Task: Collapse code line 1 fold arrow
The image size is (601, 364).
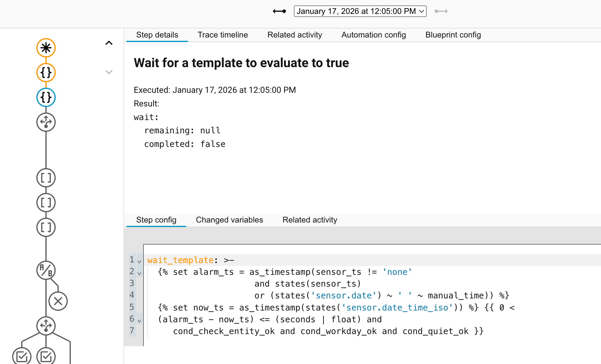Action: [x=140, y=261]
